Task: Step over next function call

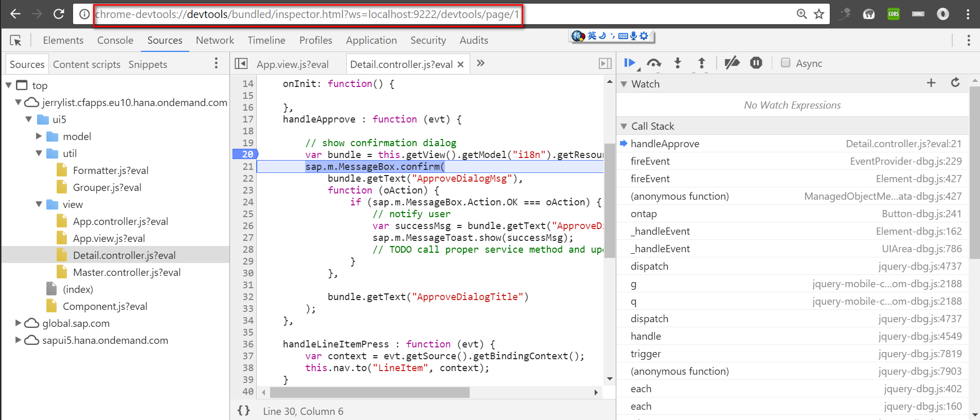Action: click(x=654, y=63)
